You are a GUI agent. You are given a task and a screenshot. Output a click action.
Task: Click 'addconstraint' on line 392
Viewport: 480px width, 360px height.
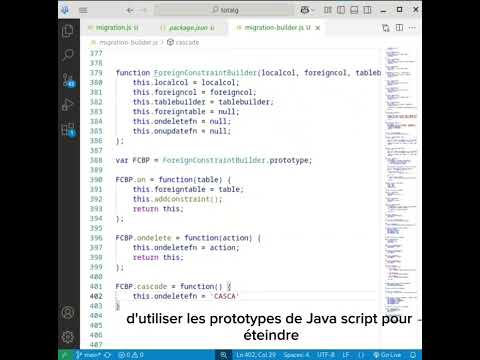tap(183, 199)
